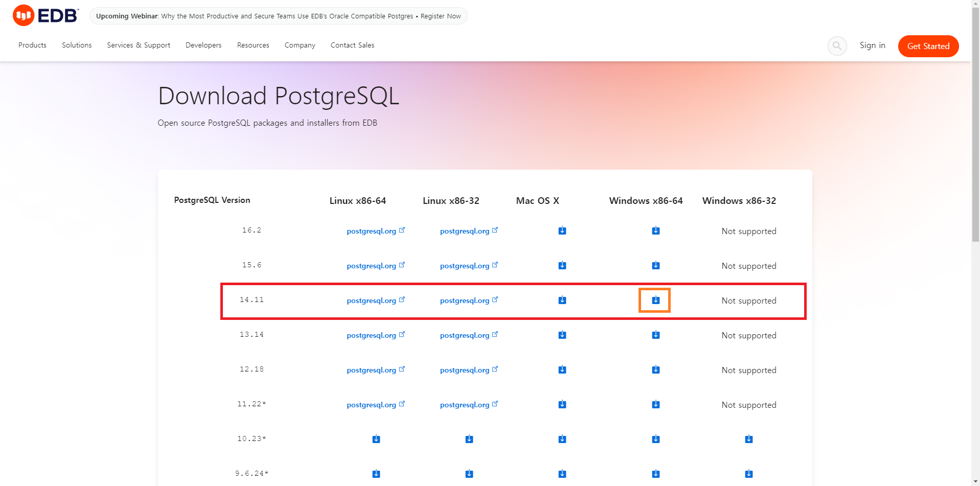
Task: Download PostgreSQL 11.22 for Windows x86-64
Action: (656, 405)
